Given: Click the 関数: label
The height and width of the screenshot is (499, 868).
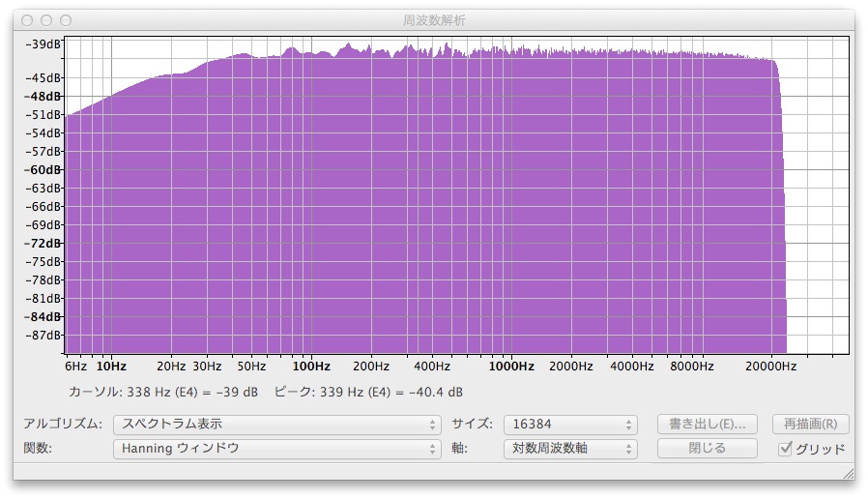Looking at the screenshot, I should (x=38, y=448).
